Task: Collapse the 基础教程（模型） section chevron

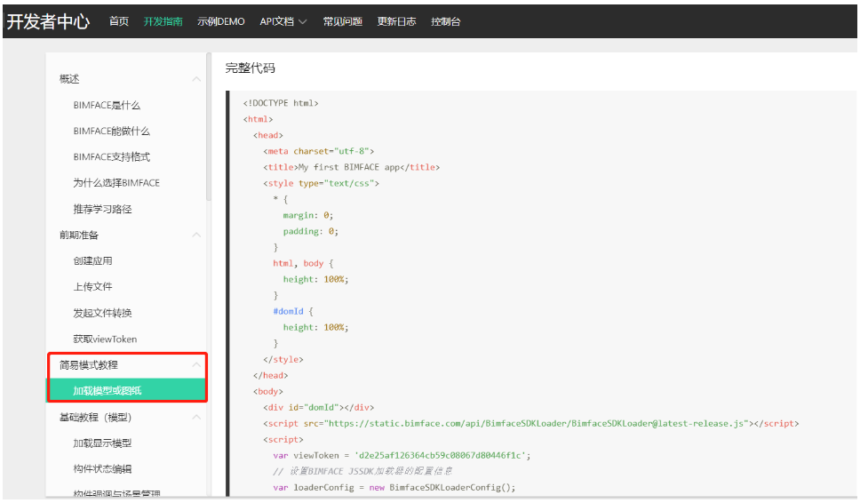Action: pyautogui.click(x=196, y=417)
